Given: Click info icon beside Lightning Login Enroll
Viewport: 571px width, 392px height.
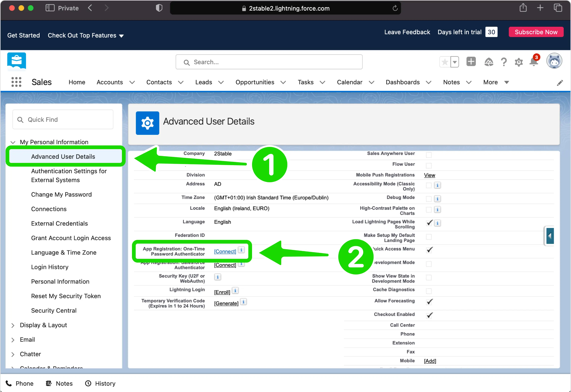Looking at the screenshot, I should click(x=235, y=290).
